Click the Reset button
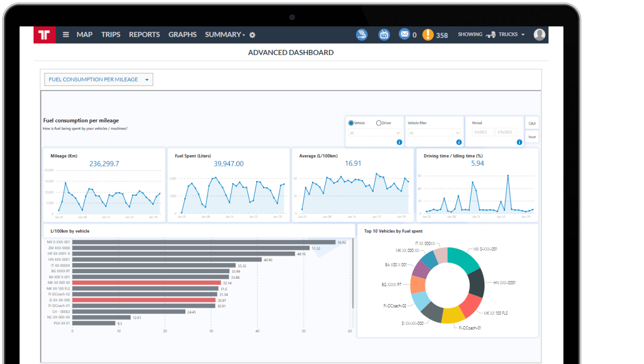644x364 pixels. pos(532,137)
